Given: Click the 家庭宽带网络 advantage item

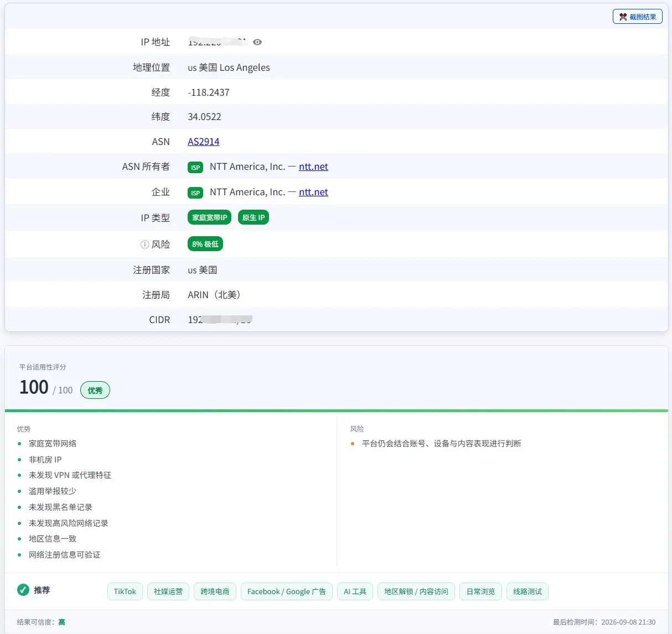Looking at the screenshot, I should [x=53, y=444].
